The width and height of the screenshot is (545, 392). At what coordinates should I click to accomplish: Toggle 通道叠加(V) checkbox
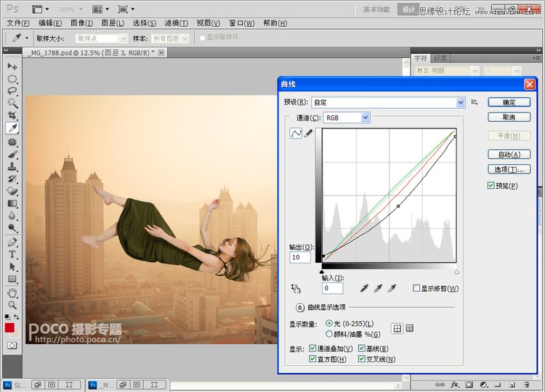point(312,348)
